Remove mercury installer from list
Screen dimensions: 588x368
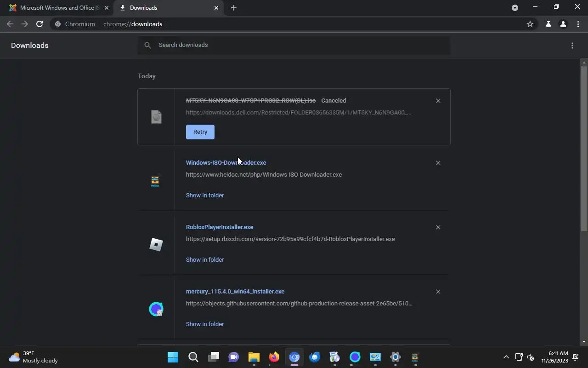(x=438, y=292)
